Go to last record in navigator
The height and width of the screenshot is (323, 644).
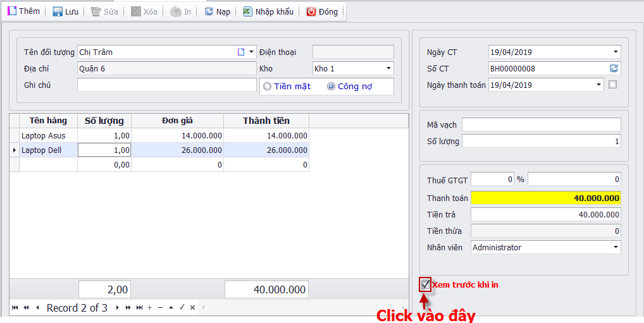140,308
